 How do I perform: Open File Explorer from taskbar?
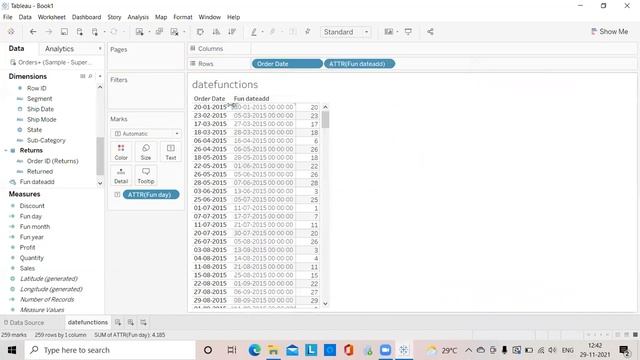click(x=273, y=350)
